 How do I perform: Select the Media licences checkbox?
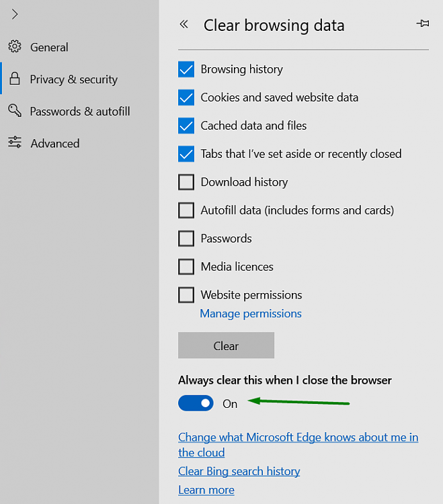click(x=186, y=267)
